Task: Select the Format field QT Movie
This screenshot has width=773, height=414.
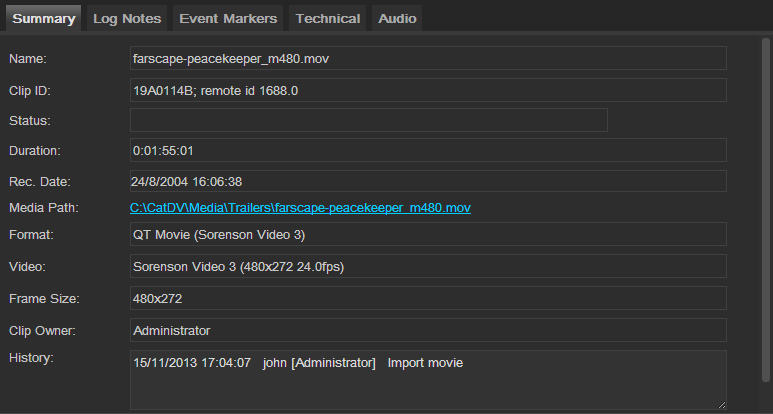Action: coord(428,234)
